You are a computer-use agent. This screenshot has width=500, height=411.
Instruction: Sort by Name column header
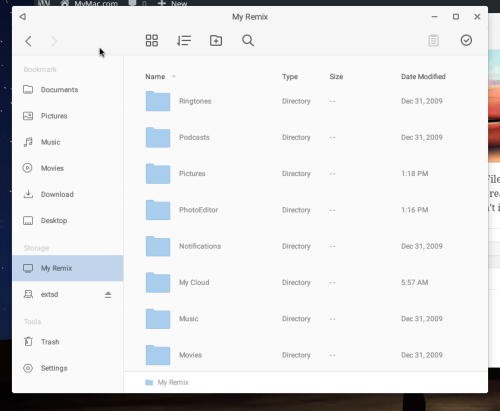pyautogui.click(x=155, y=77)
